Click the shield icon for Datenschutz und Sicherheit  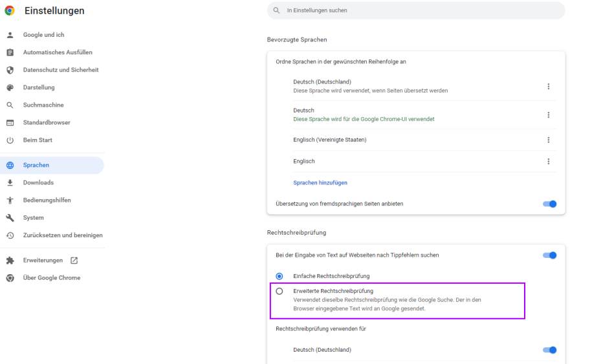pyautogui.click(x=10, y=70)
